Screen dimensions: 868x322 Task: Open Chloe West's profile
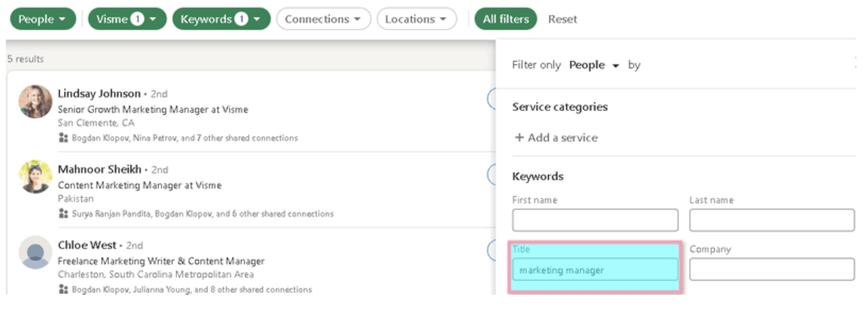pos(87,245)
